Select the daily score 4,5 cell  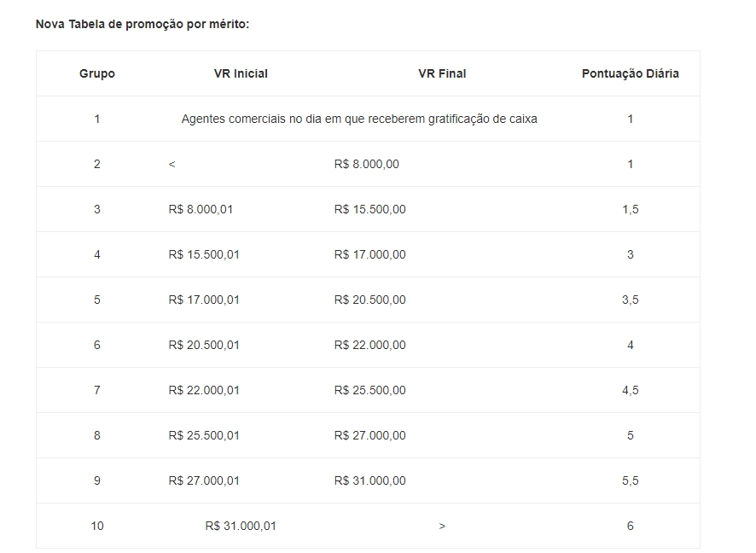tap(631, 390)
